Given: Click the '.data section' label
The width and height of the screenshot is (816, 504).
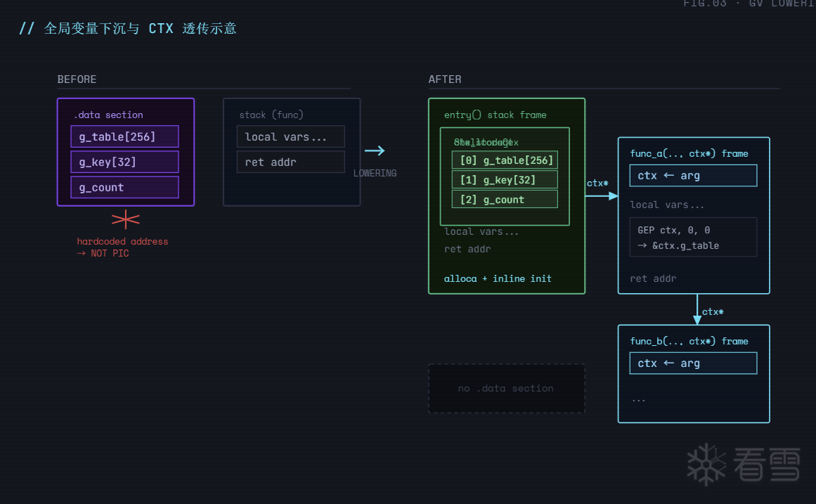Looking at the screenshot, I should point(109,115).
